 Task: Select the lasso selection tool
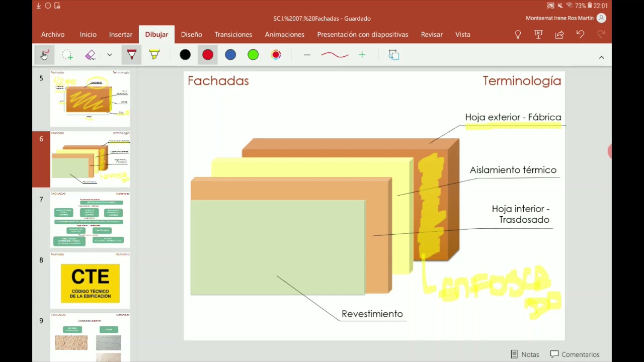pyautogui.click(x=67, y=55)
